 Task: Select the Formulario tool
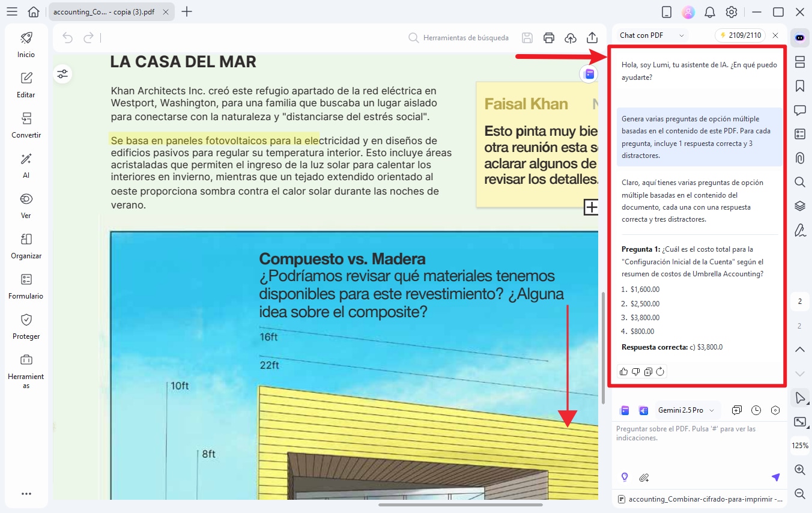click(x=26, y=285)
